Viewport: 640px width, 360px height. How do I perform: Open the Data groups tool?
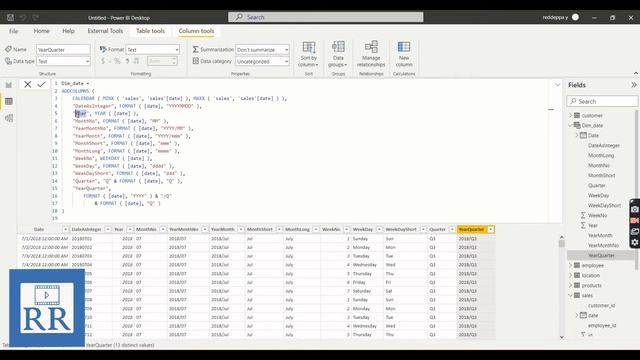(338, 54)
